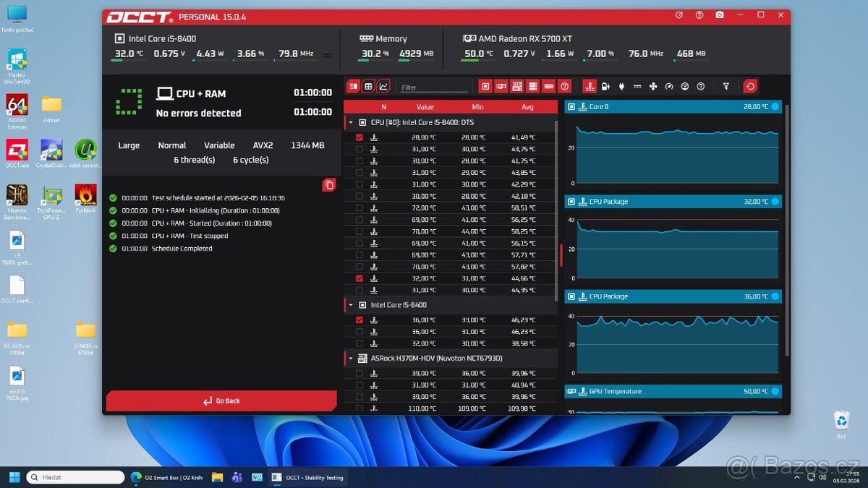This screenshot has width=868, height=488.
Task: Toggle the 32,00 °C sensor checkbox
Action: coord(359,278)
